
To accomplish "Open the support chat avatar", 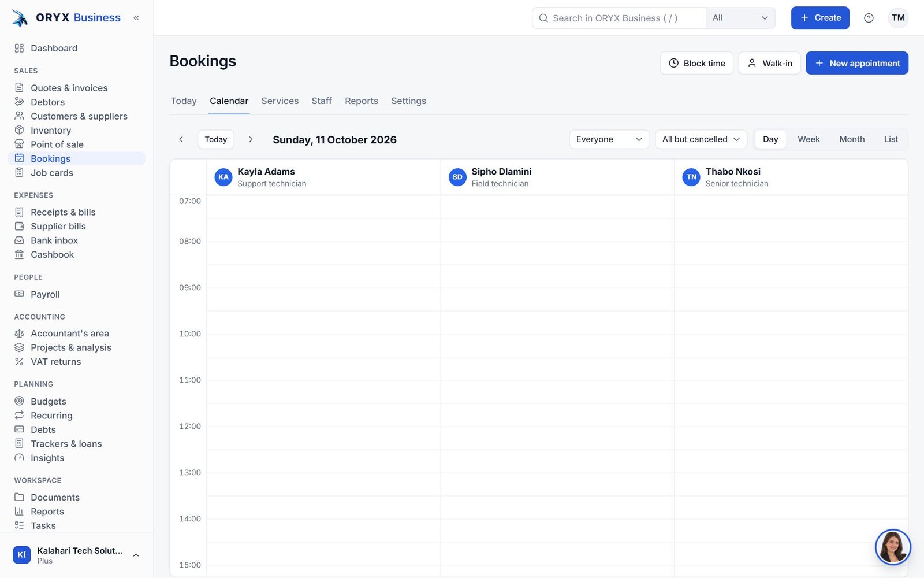I will point(893,547).
